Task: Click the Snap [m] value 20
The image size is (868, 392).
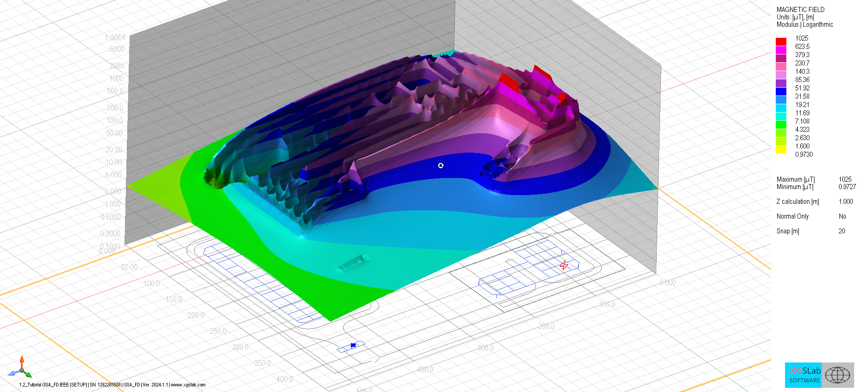Action: click(842, 231)
